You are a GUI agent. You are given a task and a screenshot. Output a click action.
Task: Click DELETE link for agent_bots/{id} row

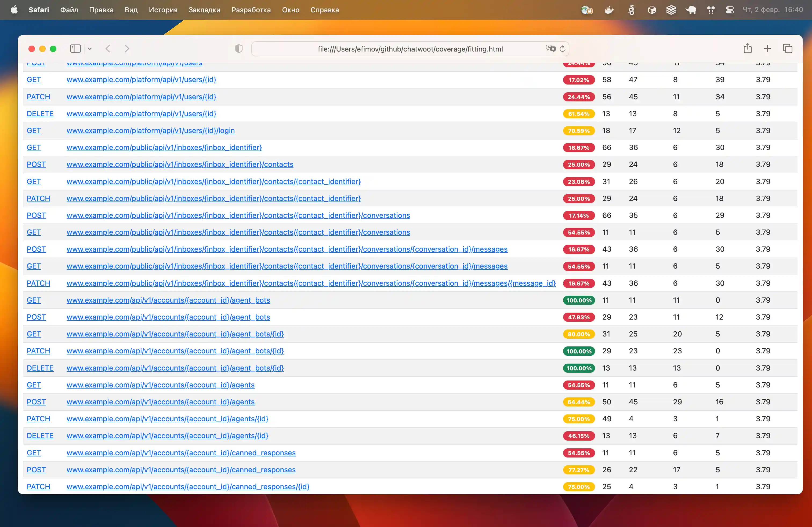coord(40,368)
